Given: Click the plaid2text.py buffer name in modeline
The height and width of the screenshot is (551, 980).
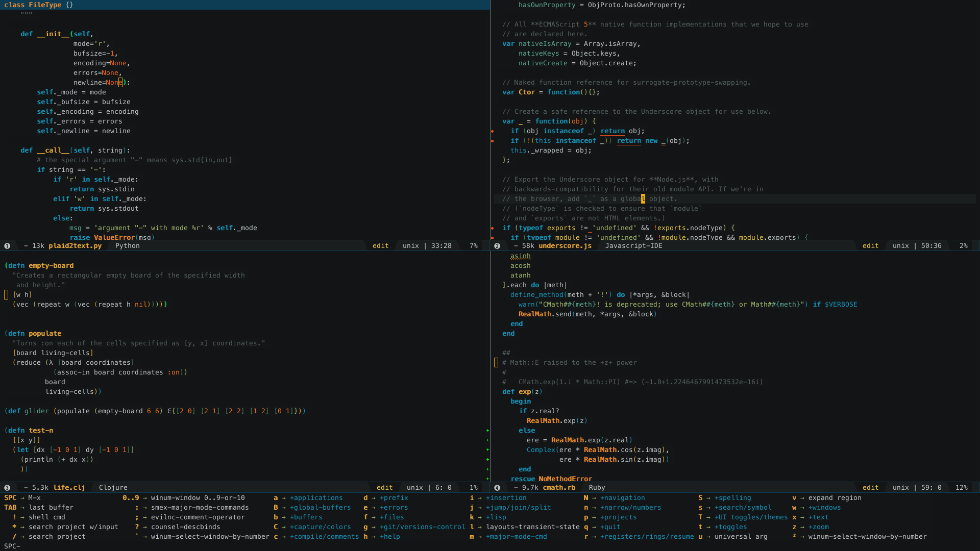Looking at the screenshot, I should (x=75, y=246).
